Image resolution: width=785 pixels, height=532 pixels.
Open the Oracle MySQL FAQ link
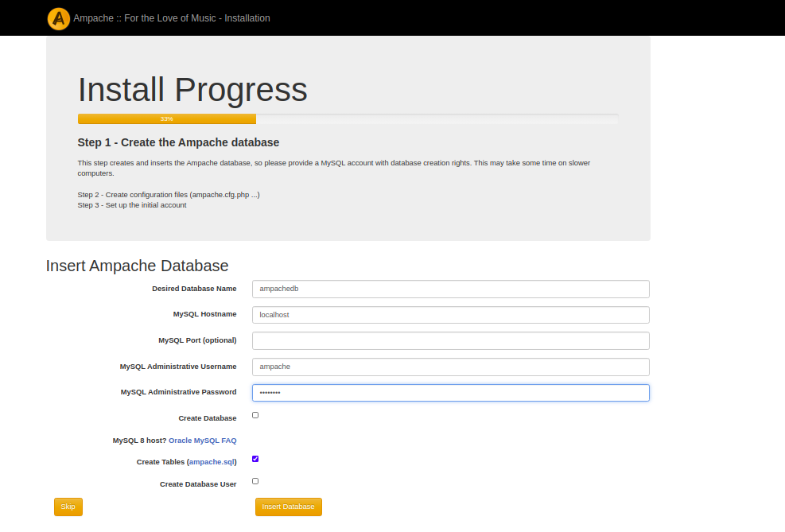click(203, 441)
